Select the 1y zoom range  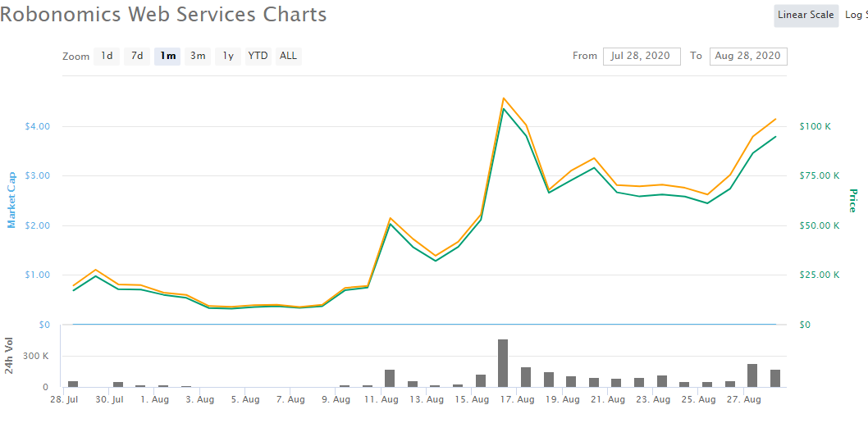tap(228, 56)
